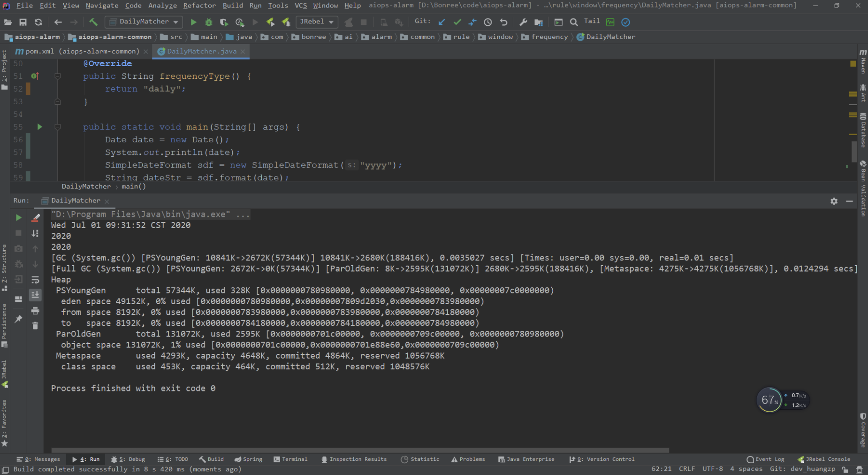
Task: Click the UTF-8 encoding selector
Action: click(x=712, y=469)
